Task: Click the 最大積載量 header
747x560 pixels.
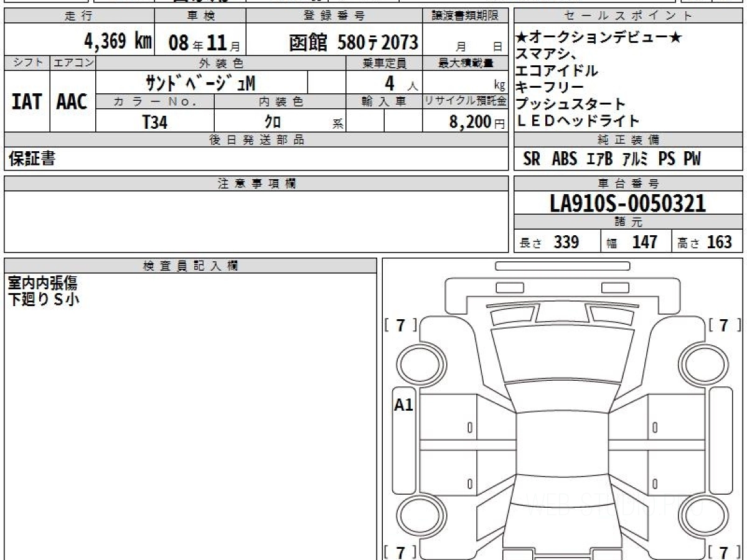Action: tap(465, 63)
